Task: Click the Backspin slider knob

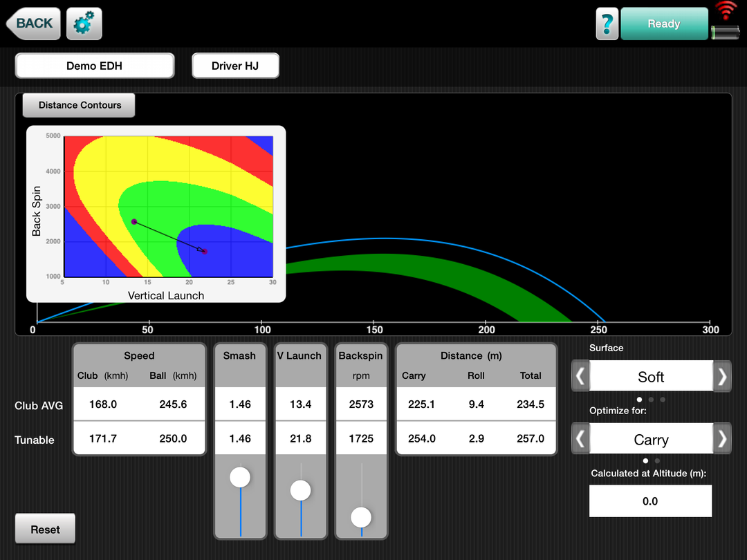Action: [x=361, y=517]
